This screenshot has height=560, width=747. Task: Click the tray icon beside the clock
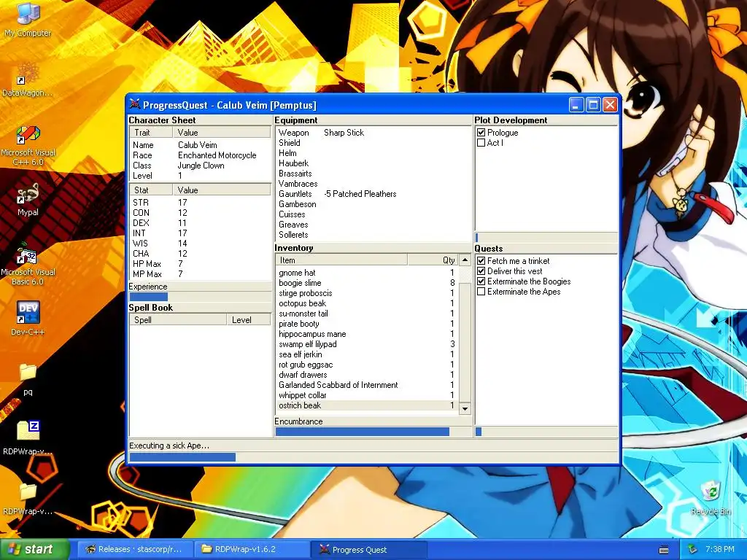(x=692, y=550)
